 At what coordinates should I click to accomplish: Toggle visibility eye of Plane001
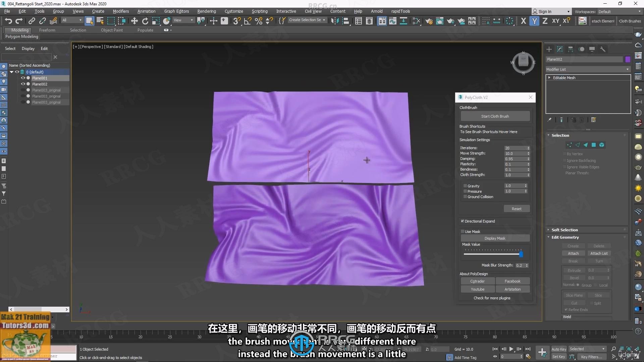[23, 78]
